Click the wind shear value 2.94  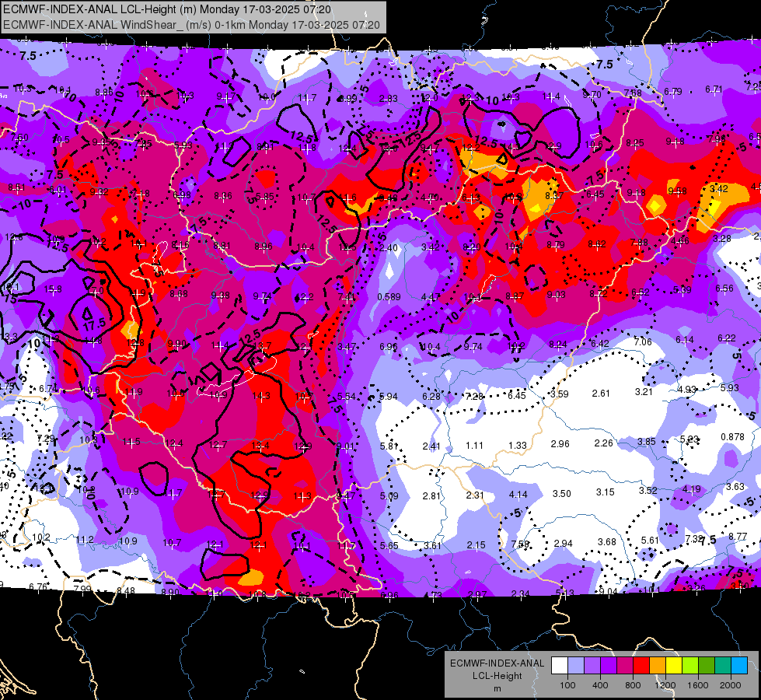click(563, 543)
